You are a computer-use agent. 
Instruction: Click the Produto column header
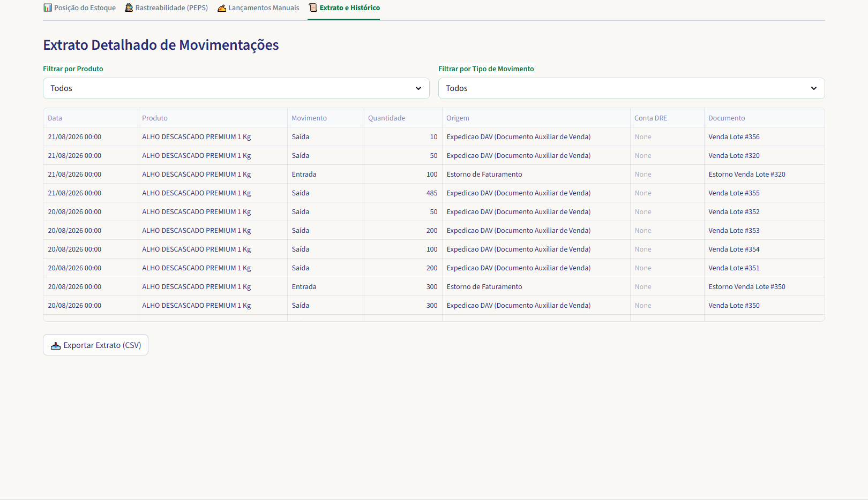[x=213, y=118]
